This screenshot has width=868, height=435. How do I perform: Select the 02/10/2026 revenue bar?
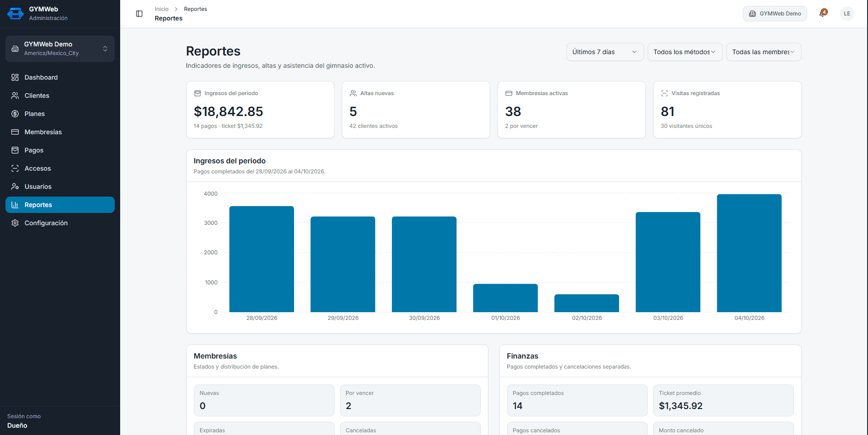(587, 303)
